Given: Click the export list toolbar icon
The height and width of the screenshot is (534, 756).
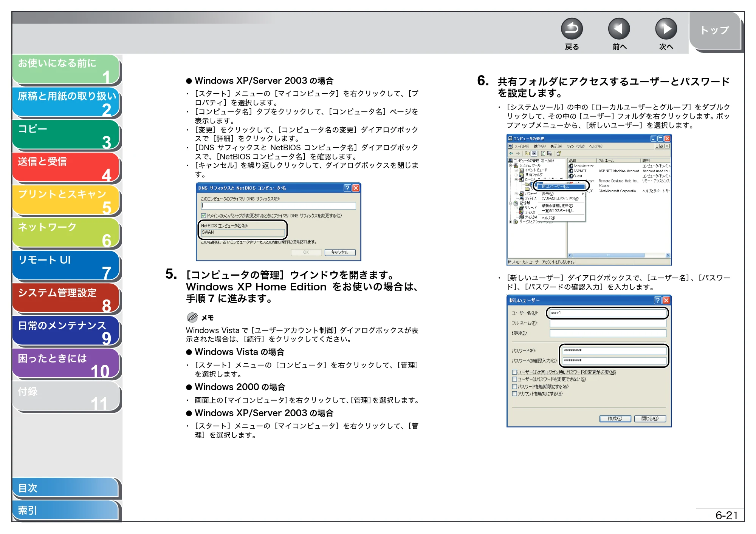Looking at the screenshot, I should 550,153.
